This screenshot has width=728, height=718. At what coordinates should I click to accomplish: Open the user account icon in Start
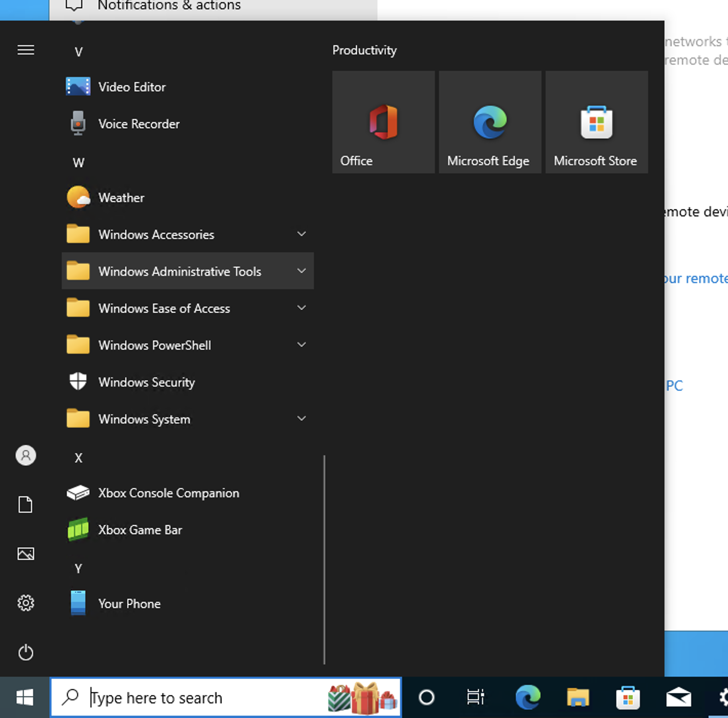point(26,455)
